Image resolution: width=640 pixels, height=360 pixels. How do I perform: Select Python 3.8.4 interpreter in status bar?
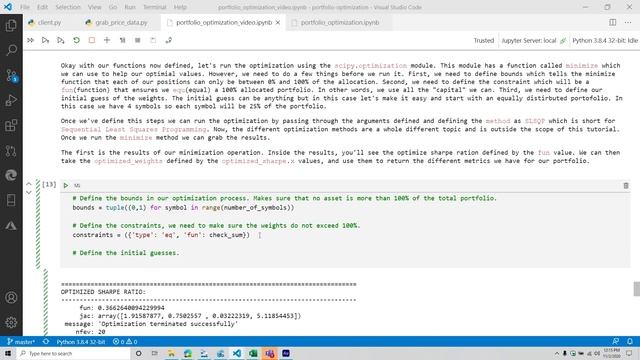(81, 342)
